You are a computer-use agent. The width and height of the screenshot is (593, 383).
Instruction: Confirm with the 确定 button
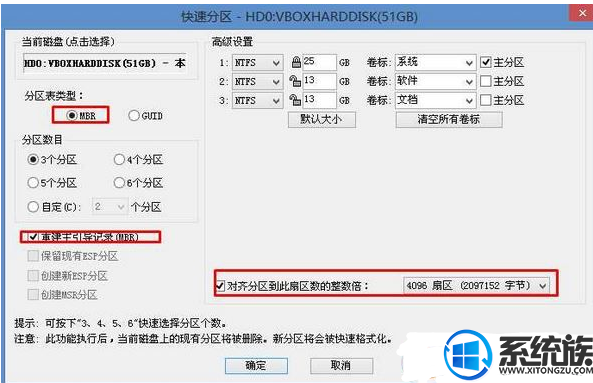pos(256,366)
